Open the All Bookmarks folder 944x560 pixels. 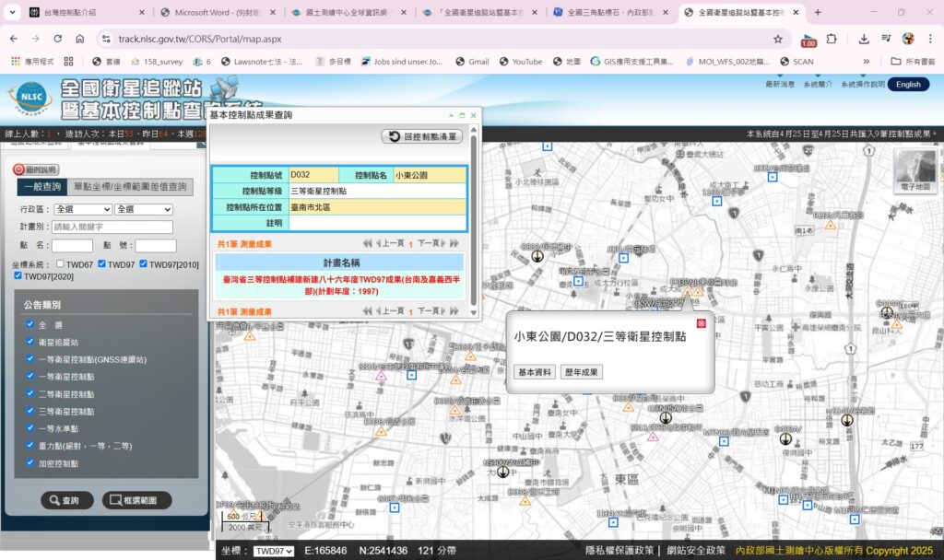pyautogui.click(x=913, y=62)
